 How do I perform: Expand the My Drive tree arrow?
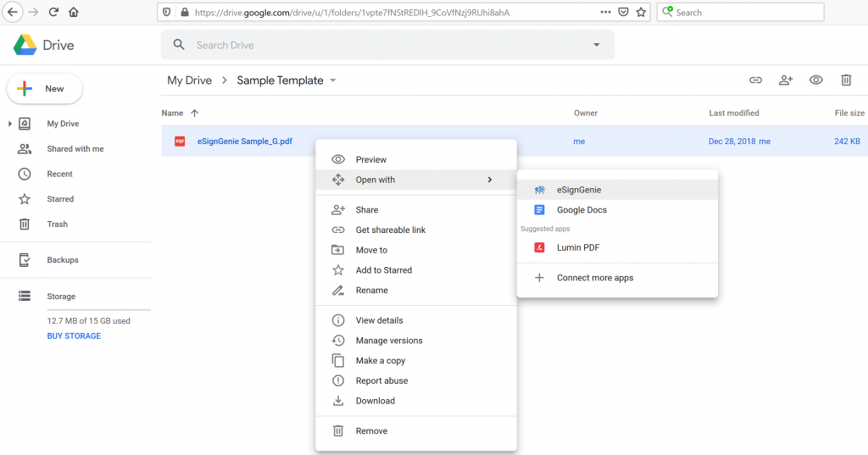10,124
